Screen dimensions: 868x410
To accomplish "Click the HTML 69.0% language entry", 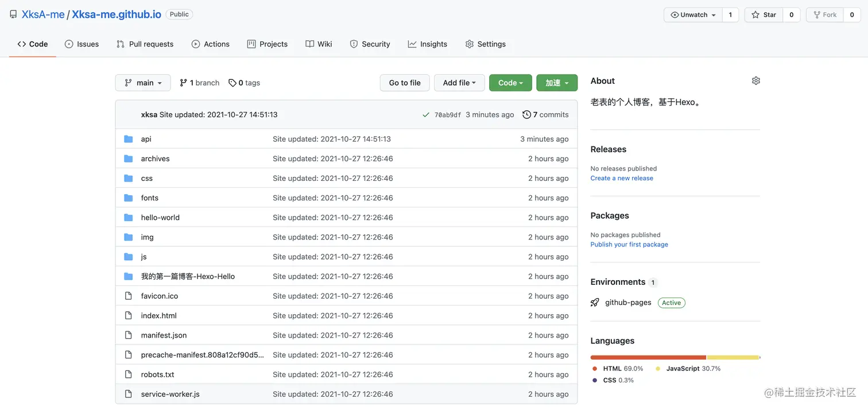I will 618,369.
